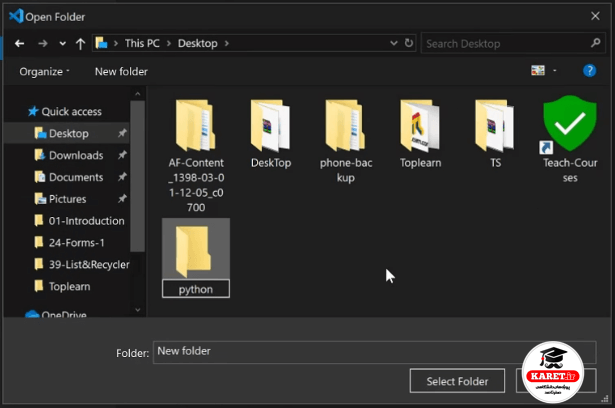This screenshot has height=408, width=615.
Task: Select the python folder icon
Action: click(x=193, y=252)
